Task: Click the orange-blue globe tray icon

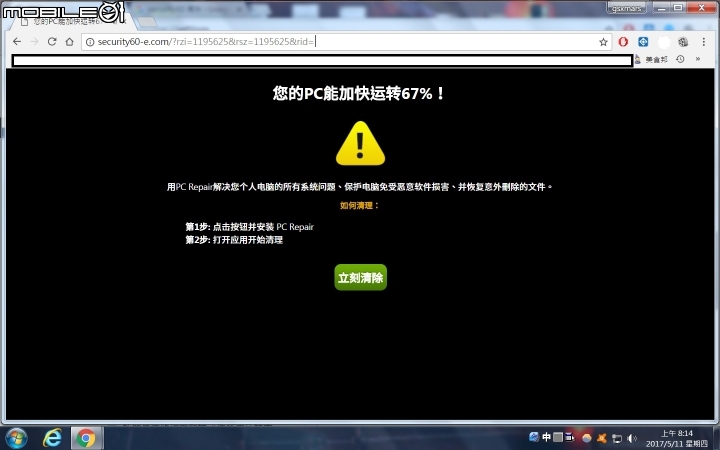Action: [x=586, y=438]
